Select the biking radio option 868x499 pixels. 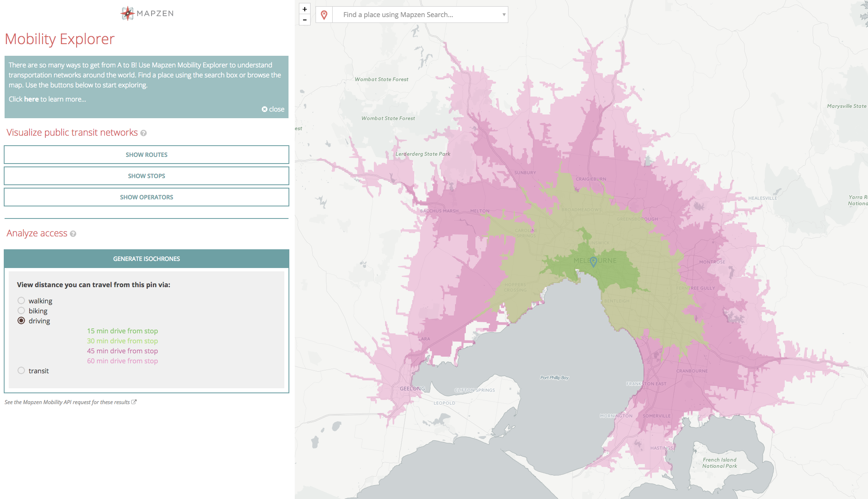click(x=21, y=310)
